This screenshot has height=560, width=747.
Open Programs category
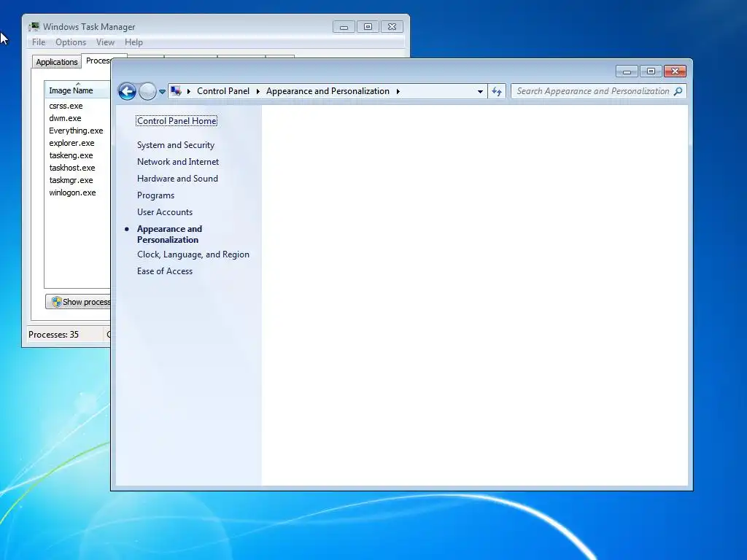coord(156,195)
